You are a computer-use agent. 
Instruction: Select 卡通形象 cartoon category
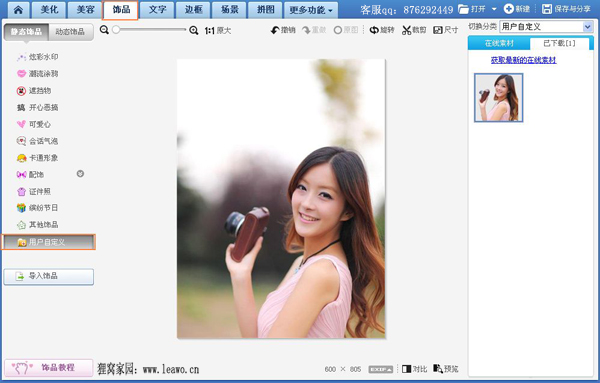coord(38,158)
